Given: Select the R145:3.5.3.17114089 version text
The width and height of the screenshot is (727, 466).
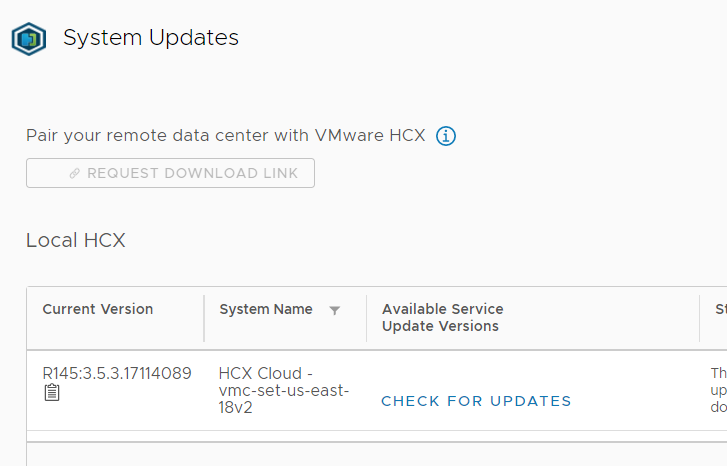Looking at the screenshot, I should point(117,373).
